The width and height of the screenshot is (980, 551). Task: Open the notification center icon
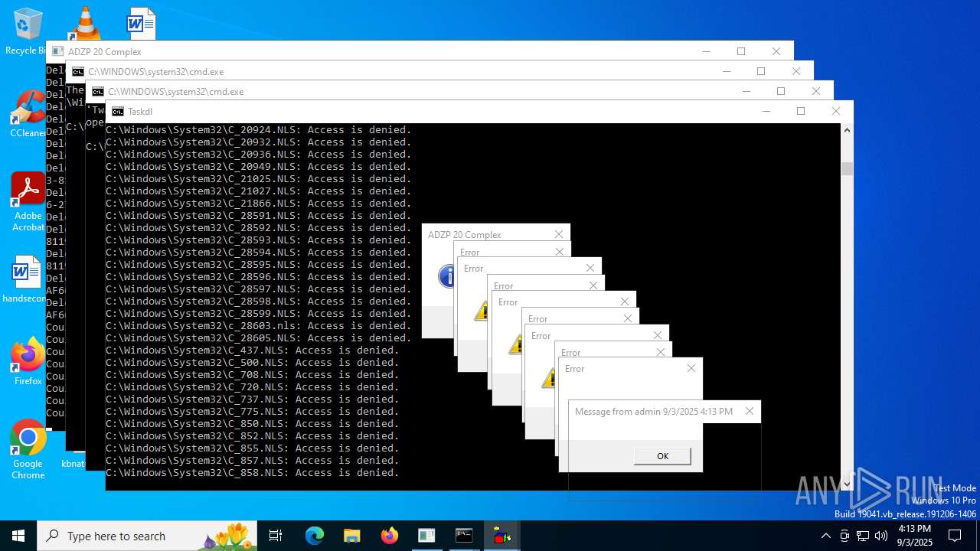(955, 536)
